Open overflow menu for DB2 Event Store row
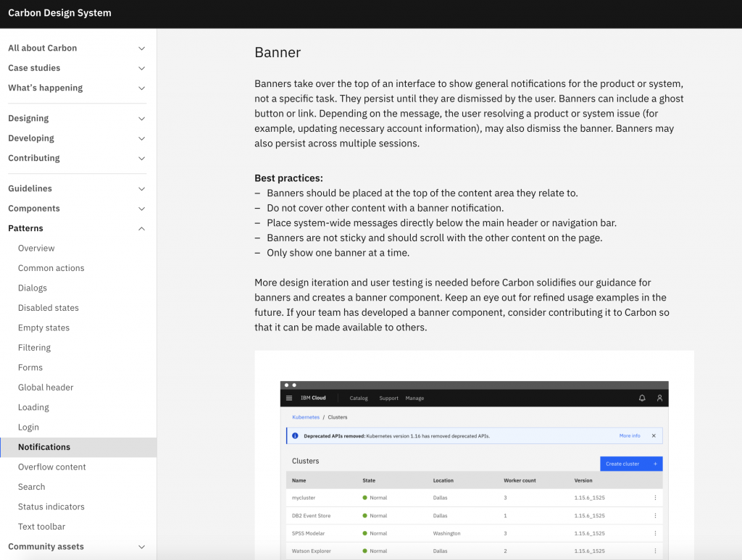The image size is (742, 560). [x=655, y=516]
